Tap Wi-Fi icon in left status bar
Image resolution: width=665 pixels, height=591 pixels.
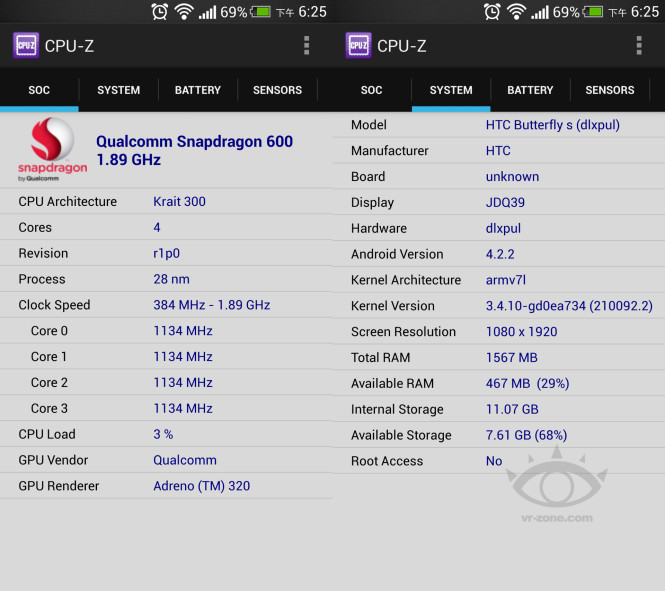[x=184, y=11]
